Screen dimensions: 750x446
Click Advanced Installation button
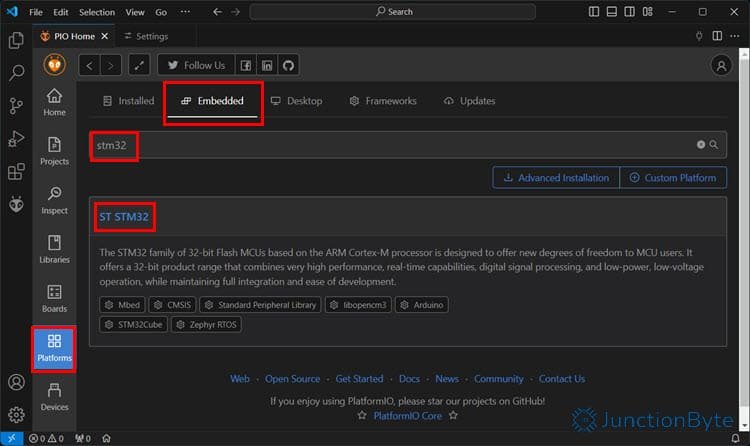click(x=556, y=178)
